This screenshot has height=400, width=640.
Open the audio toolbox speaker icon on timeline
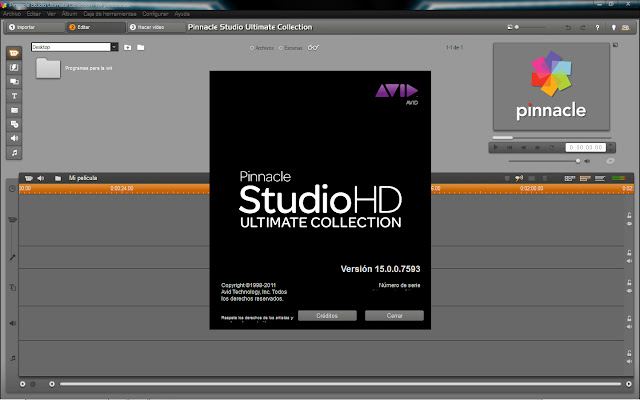[41, 178]
